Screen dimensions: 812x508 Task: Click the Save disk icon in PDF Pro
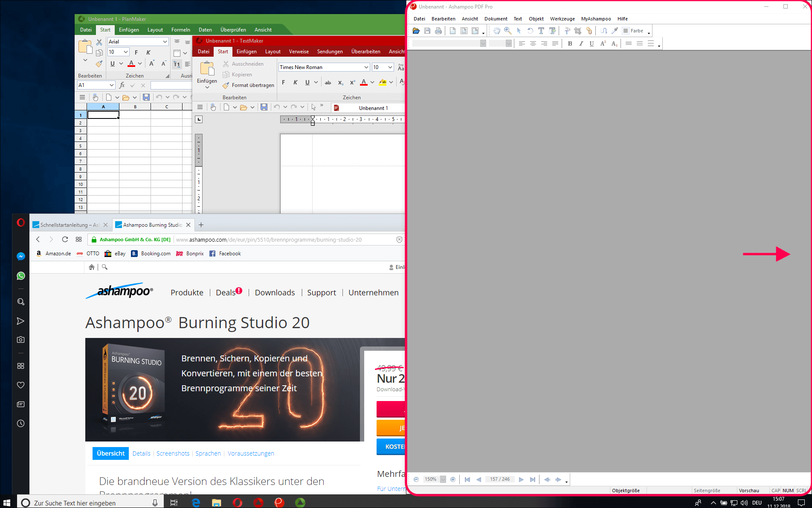click(427, 31)
